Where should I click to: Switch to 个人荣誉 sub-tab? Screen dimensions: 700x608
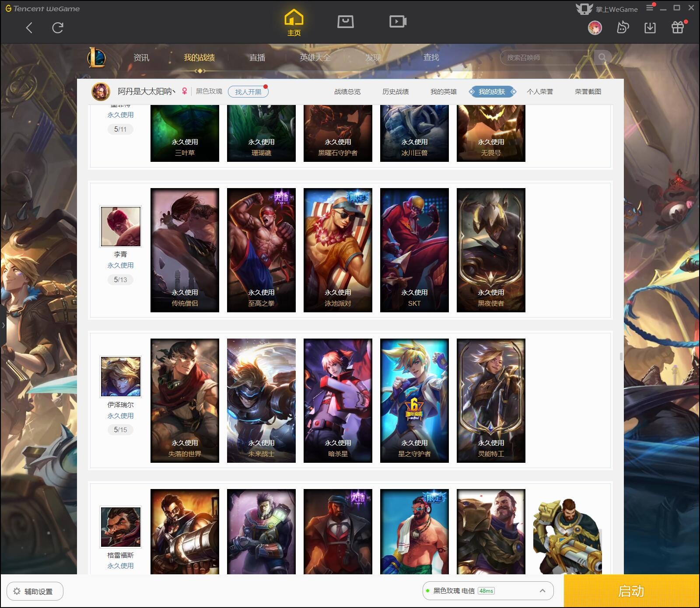pos(540,91)
